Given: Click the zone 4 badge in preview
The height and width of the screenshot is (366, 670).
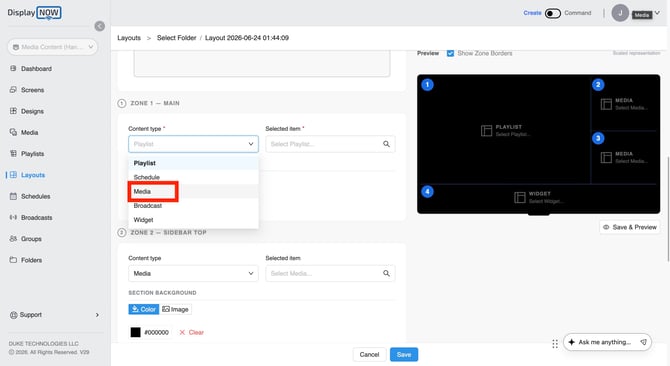Looking at the screenshot, I should [x=427, y=191].
